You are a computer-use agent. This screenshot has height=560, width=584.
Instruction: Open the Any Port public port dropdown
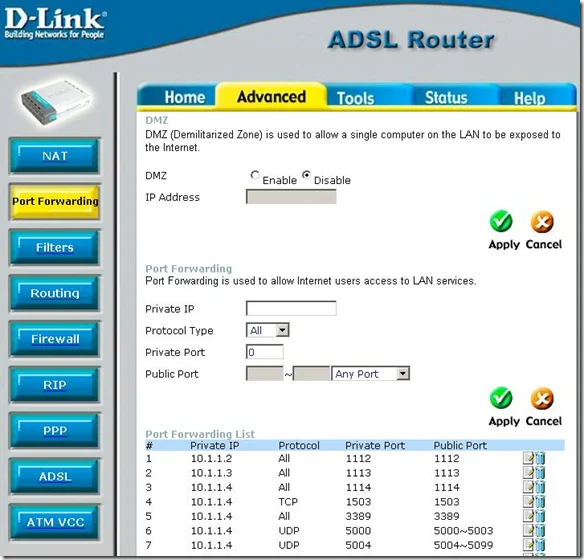371,373
